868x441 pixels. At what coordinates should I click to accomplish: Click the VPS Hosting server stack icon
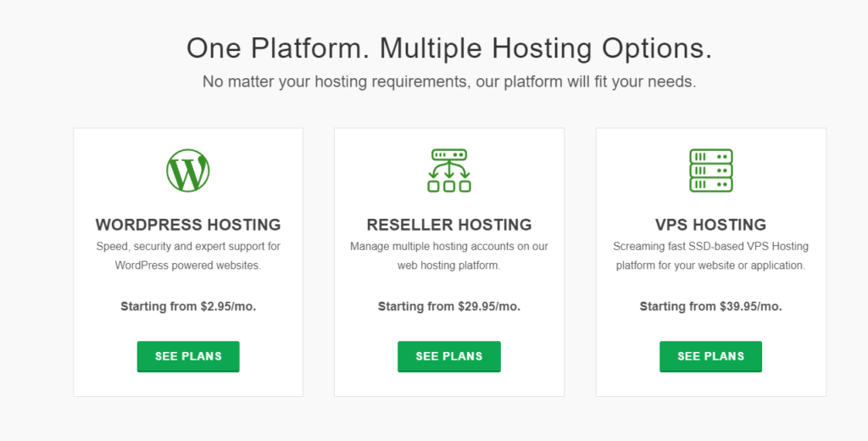[x=711, y=170]
